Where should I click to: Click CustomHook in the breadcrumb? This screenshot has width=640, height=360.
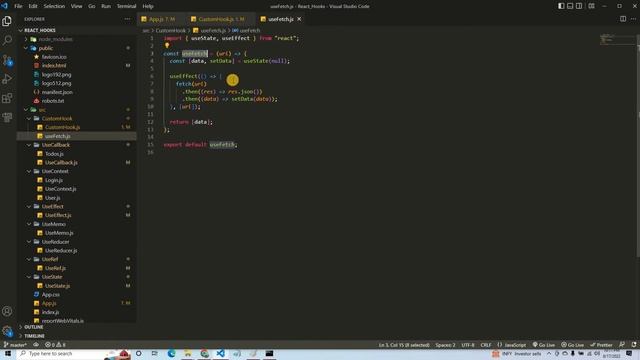click(171, 31)
